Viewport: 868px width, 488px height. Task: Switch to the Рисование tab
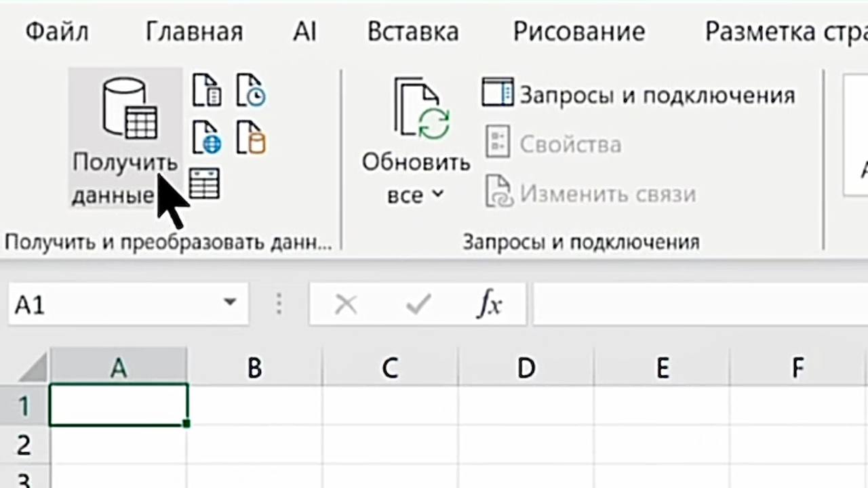pyautogui.click(x=578, y=32)
